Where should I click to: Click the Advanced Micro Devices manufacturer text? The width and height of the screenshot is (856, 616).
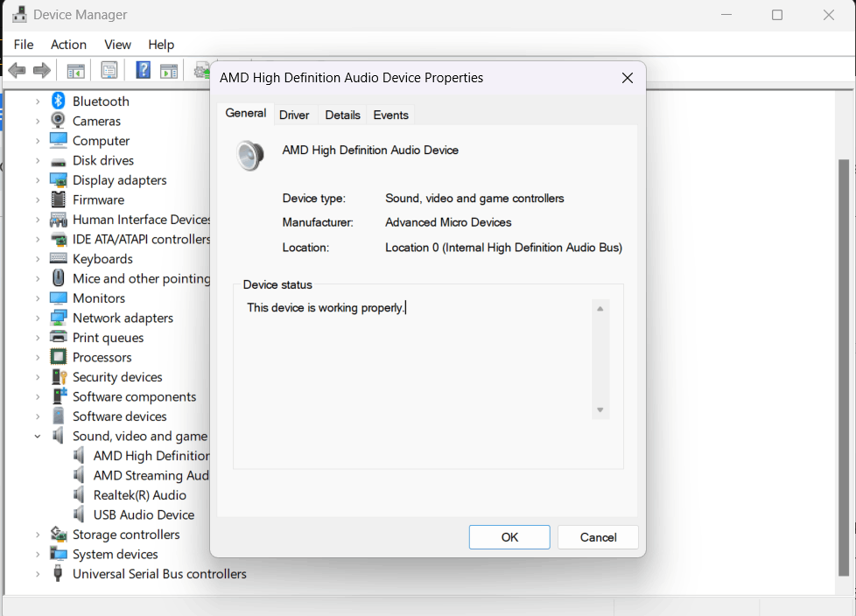point(448,222)
